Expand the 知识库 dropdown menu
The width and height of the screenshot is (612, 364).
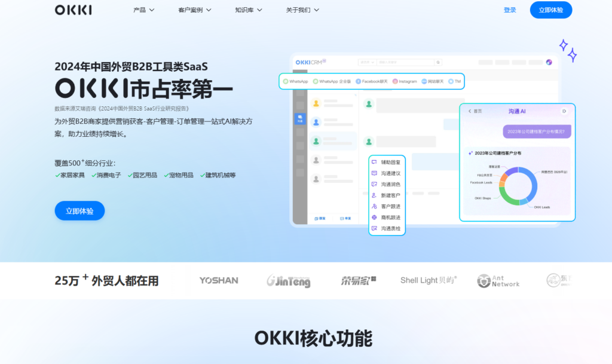pos(248,10)
